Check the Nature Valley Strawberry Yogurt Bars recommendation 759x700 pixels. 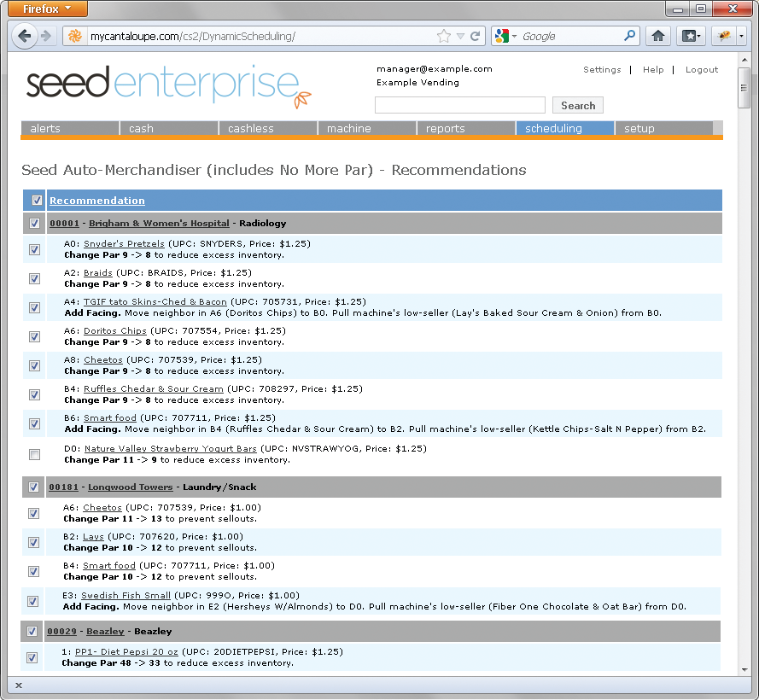(x=34, y=453)
